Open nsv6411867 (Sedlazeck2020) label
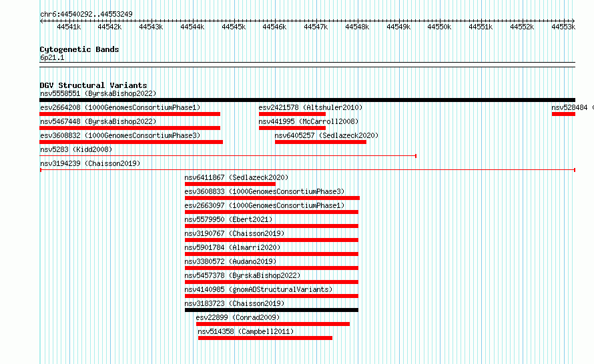 [x=236, y=177]
